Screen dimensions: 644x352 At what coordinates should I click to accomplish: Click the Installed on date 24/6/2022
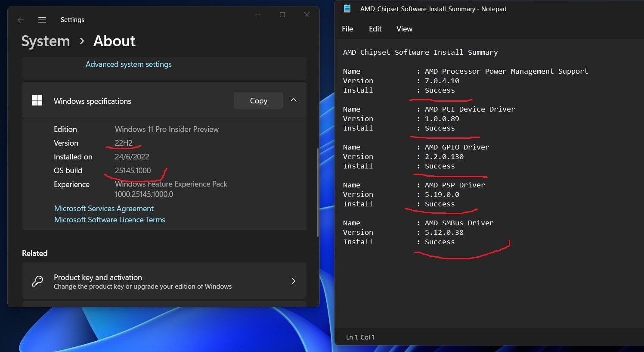132,157
